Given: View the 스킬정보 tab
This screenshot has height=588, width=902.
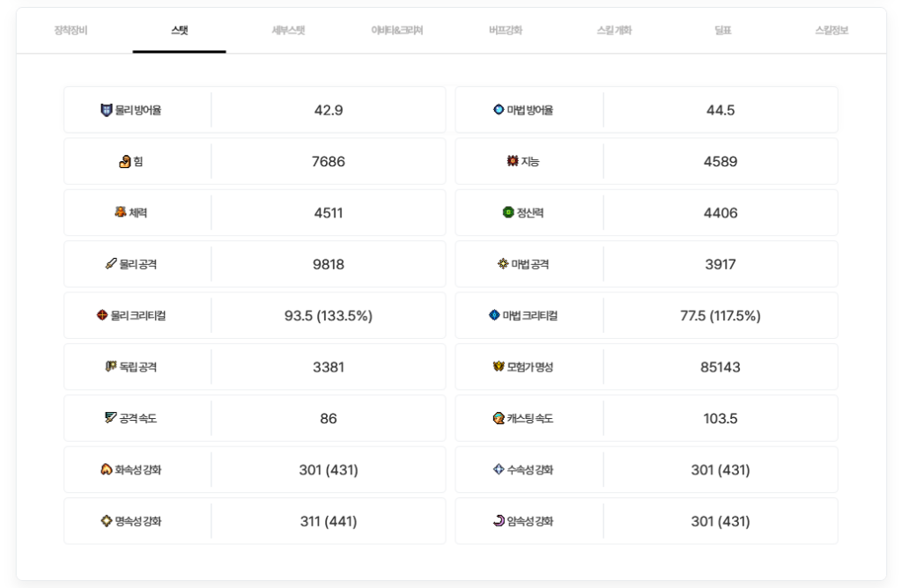Looking at the screenshot, I should [832, 30].
